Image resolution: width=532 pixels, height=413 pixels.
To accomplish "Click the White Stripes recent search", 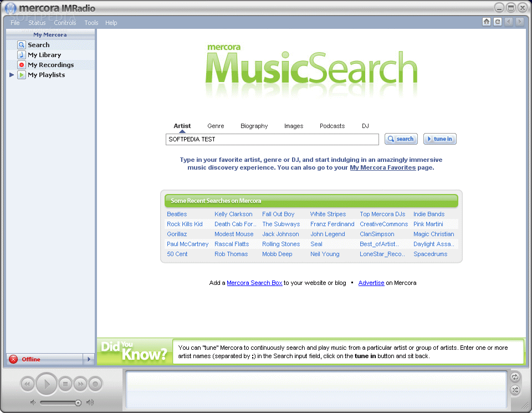I will pos(328,214).
